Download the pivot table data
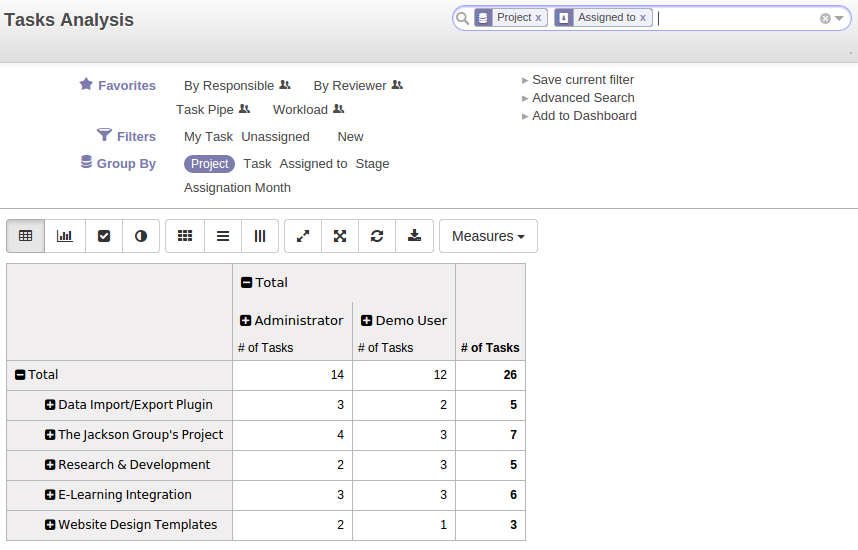This screenshot has height=550, width=858. click(415, 236)
